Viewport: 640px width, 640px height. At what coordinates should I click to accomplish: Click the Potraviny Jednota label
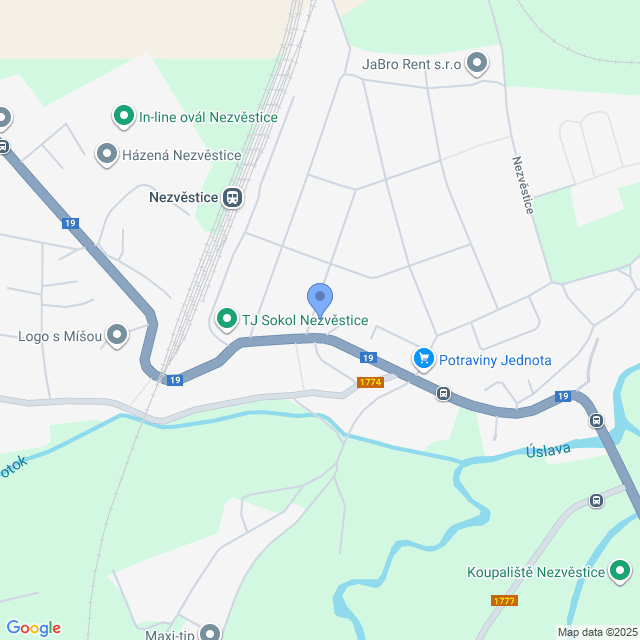(x=495, y=360)
